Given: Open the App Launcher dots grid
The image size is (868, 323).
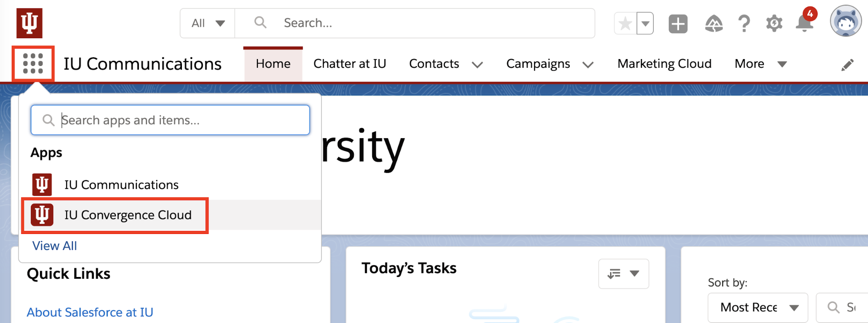Looking at the screenshot, I should (x=33, y=64).
